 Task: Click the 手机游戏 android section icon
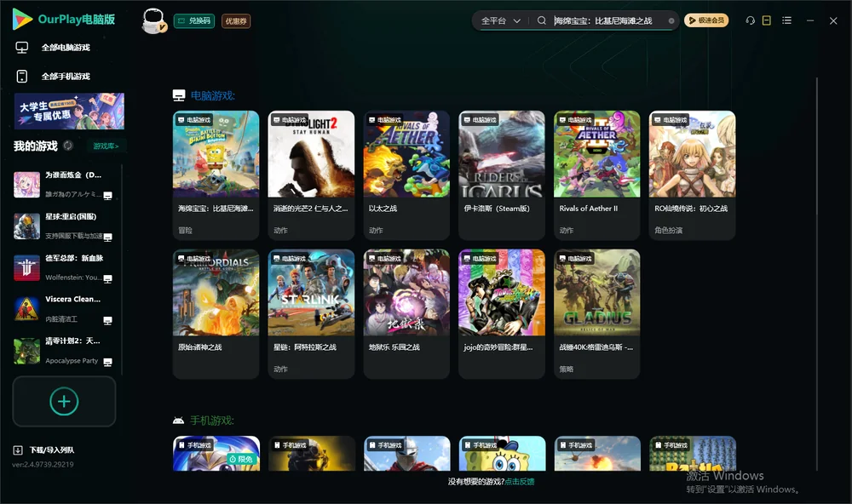tap(178, 421)
